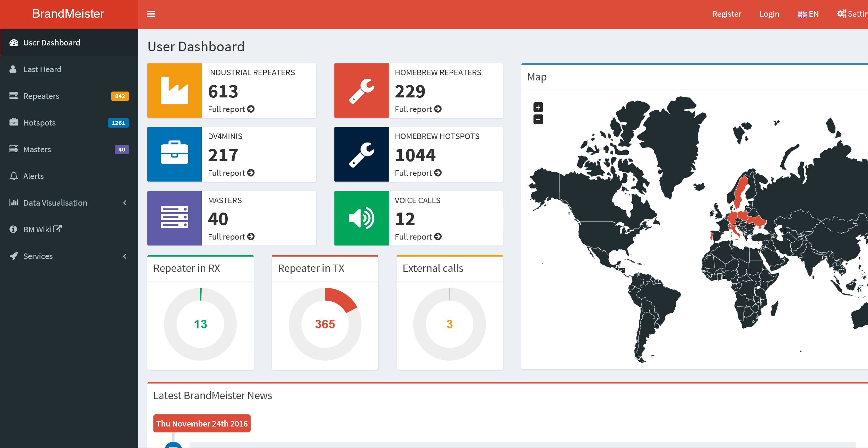The image size is (868, 448).
Task: Click the 842 Repeaters count badge
Action: [x=120, y=96]
